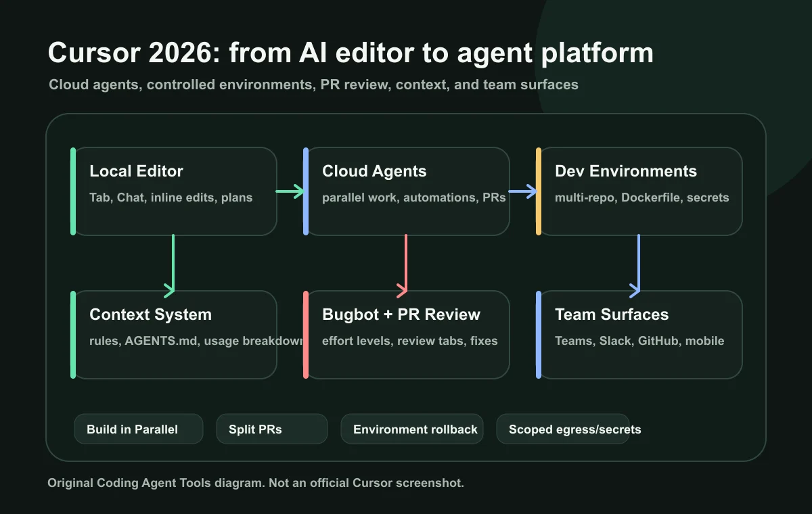Open the Team Surfaces card
Screen dimensions: 812x514
639,335
